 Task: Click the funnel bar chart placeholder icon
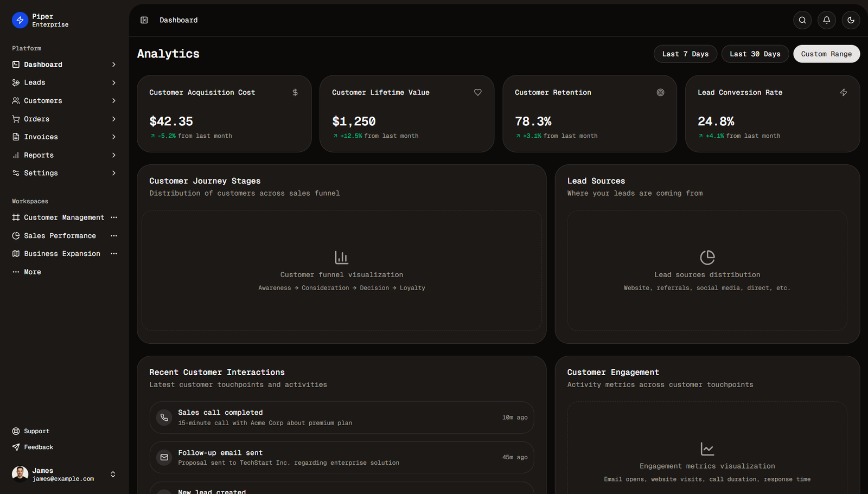[x=342, y=257]
